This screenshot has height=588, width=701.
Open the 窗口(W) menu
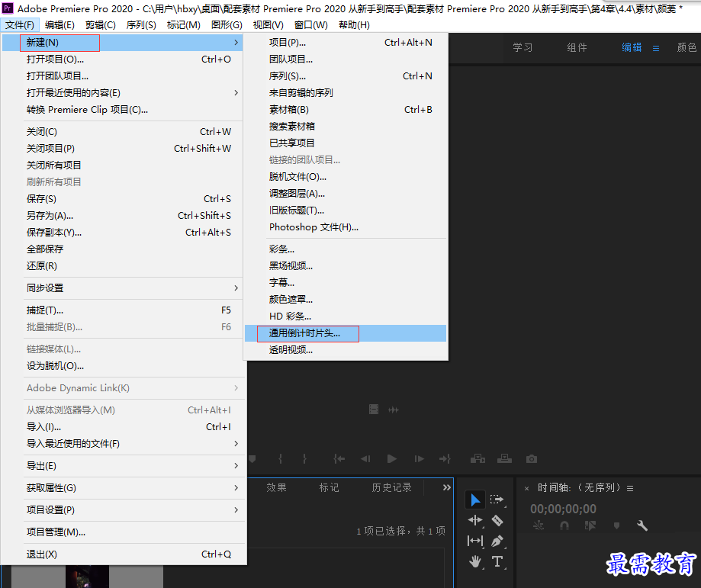(311, 25)
